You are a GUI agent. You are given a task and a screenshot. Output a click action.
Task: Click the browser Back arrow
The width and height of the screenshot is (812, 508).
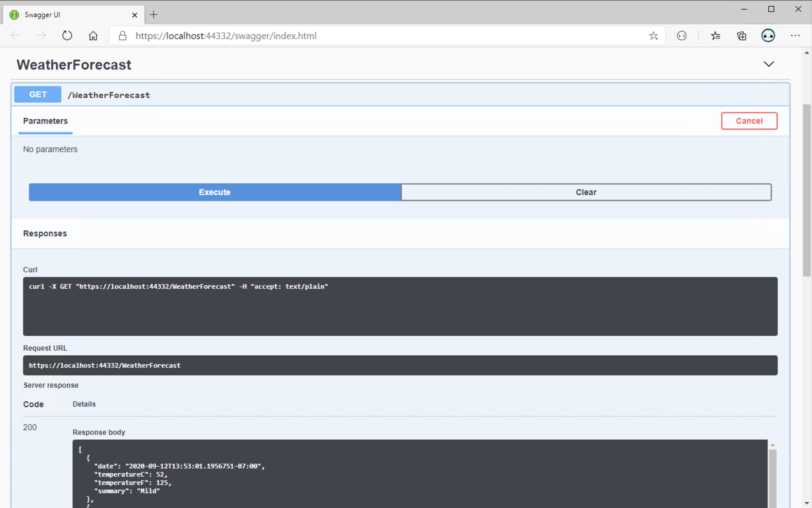tap(15, 35)
